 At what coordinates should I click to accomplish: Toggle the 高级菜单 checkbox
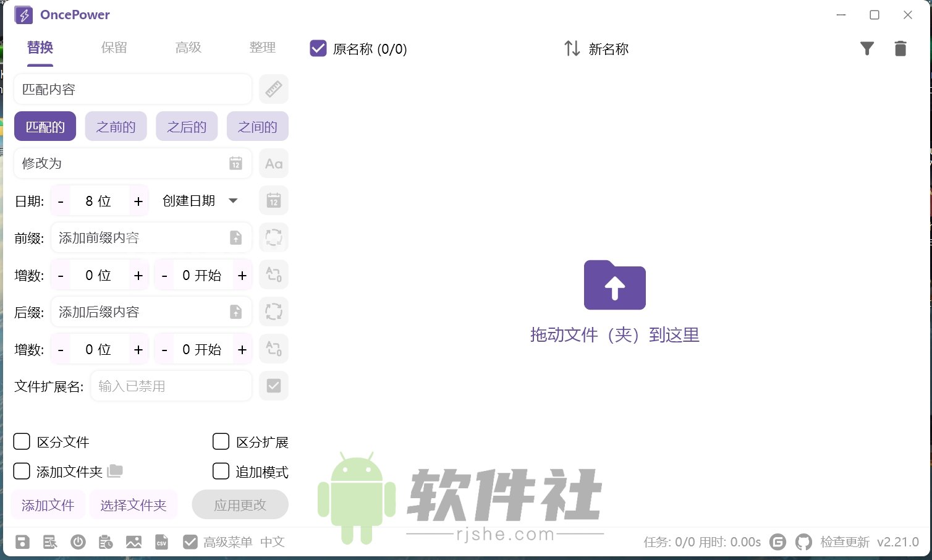coord(190,542)
